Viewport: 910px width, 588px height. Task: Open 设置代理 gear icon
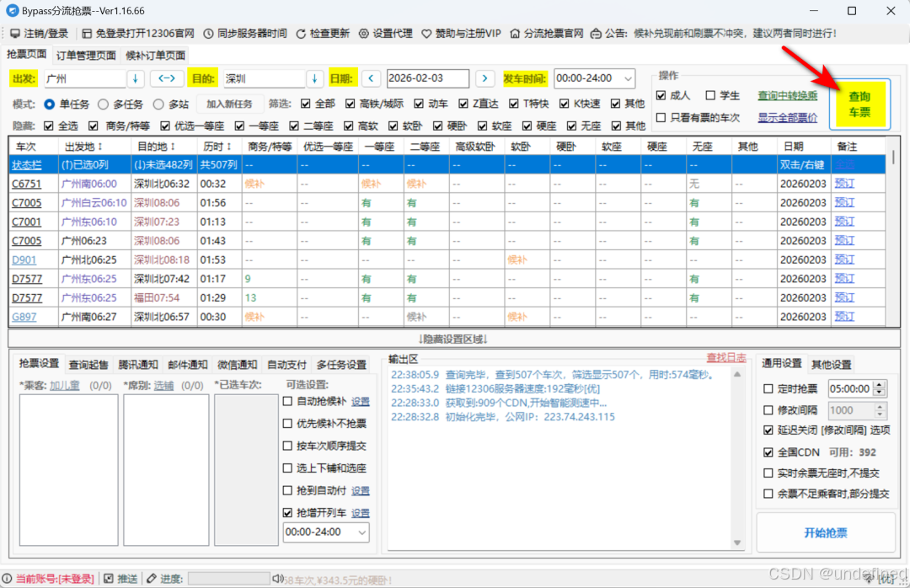tap(364, 34)
